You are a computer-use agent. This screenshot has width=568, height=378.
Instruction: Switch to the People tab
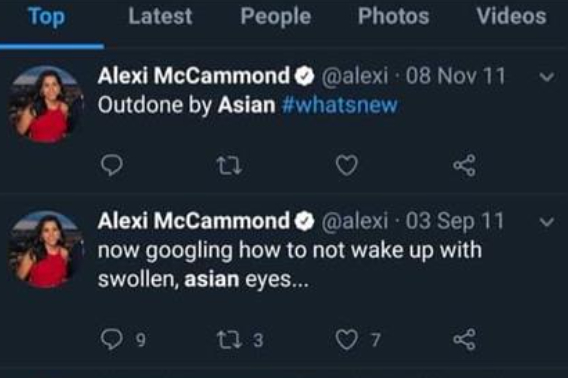(x=276, y=17)
